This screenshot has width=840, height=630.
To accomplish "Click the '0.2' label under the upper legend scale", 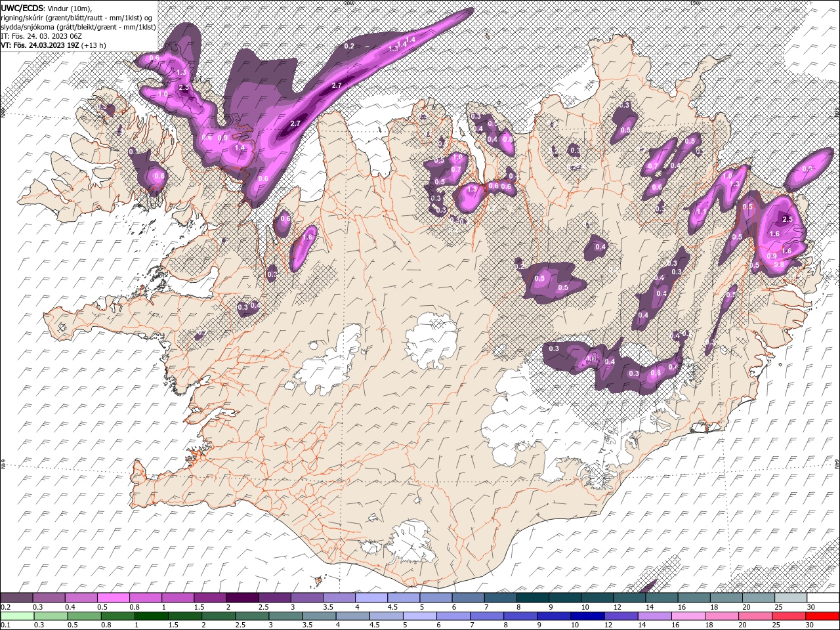I will (x=5, y=607).
